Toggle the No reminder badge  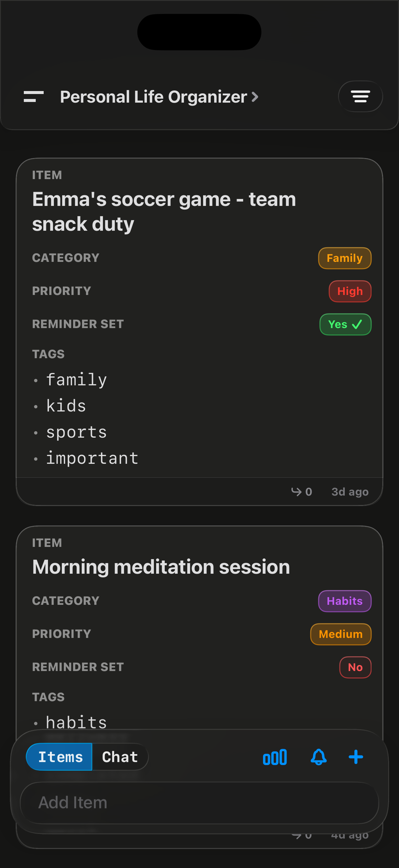355,667
